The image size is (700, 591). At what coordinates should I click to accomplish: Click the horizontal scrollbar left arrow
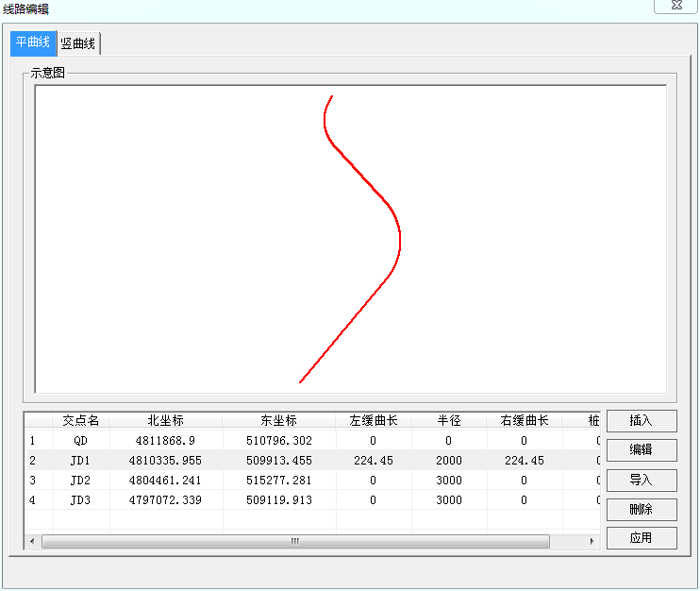click(x=32, y=542)
